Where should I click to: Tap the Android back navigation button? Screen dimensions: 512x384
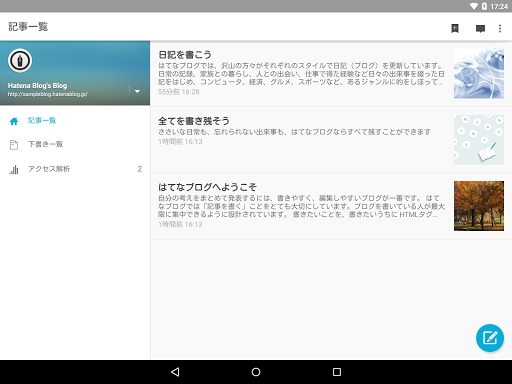click(x=175, y=372)
